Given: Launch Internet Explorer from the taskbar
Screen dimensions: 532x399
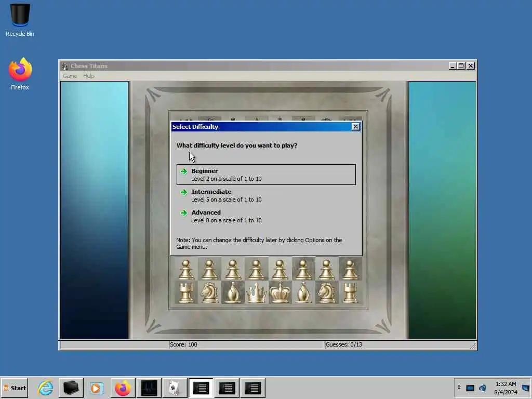Looking at the screenshot, I should pyautogui.click(x=45, y=388).
